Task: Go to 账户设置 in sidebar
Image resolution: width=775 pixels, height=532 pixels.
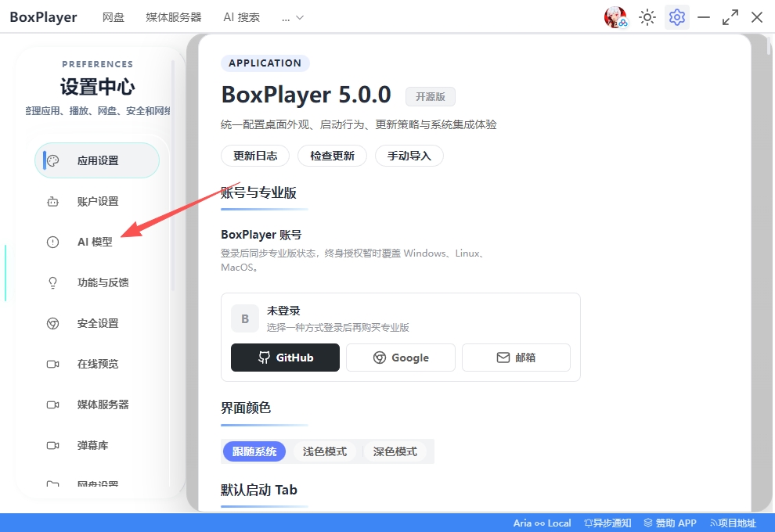Action: coord(97,202)
